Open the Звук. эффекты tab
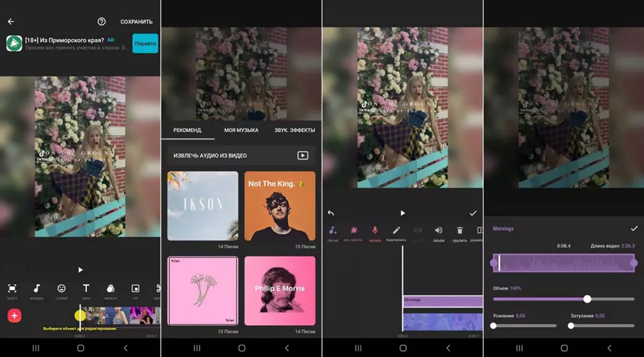Image resolution: width=644 pixels, height=357 pixels. [294, 130]
